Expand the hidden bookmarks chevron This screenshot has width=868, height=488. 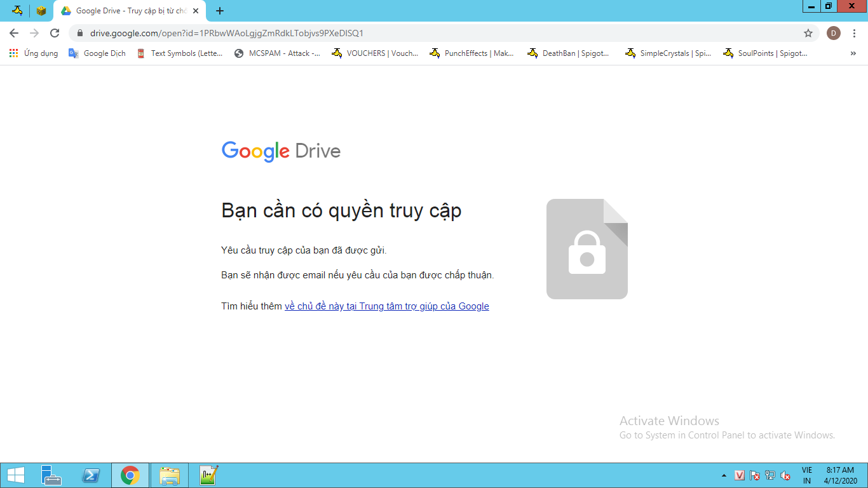point(853,53)
